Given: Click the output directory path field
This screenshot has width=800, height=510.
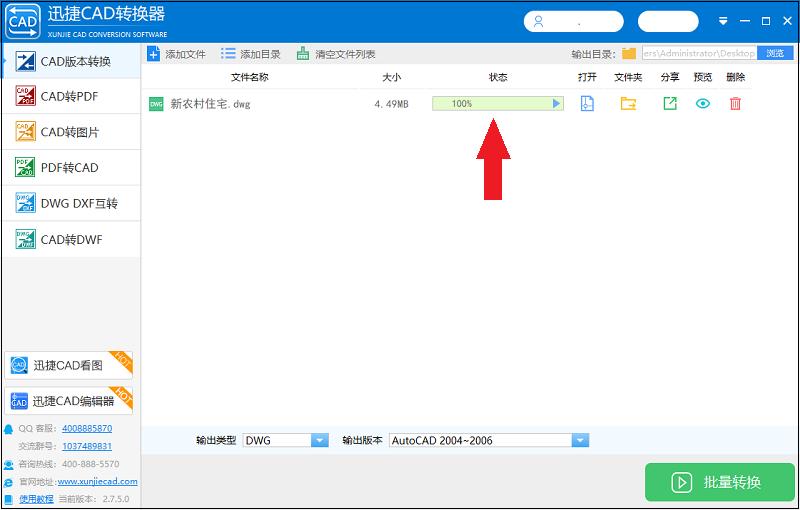Looking at the screenshot, I should click(x=699, y=53).
